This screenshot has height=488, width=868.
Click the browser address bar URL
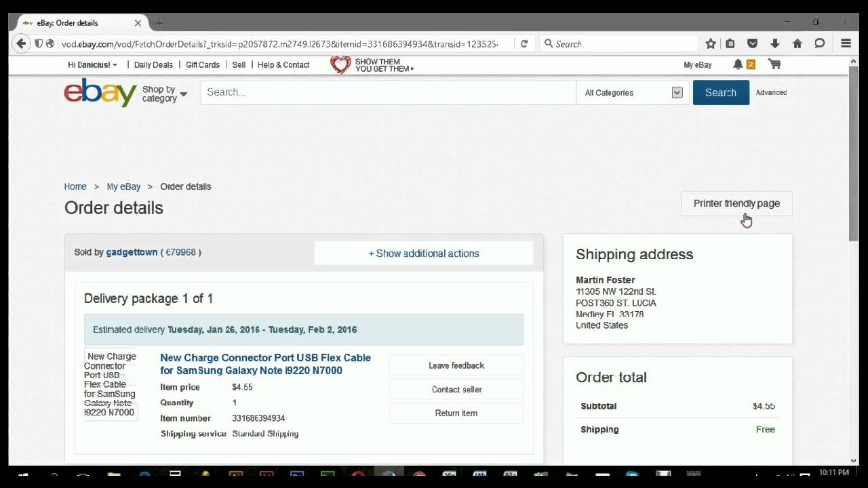[279, 44]
